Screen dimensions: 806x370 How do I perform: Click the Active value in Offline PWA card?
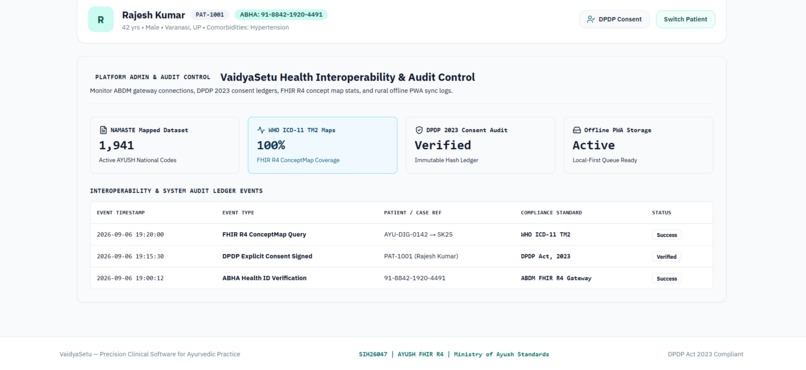click(x=594, y=145)
